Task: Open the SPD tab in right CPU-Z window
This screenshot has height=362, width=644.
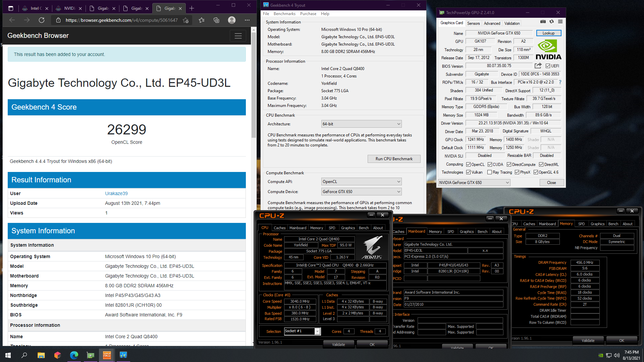Action: click(581, 224)
